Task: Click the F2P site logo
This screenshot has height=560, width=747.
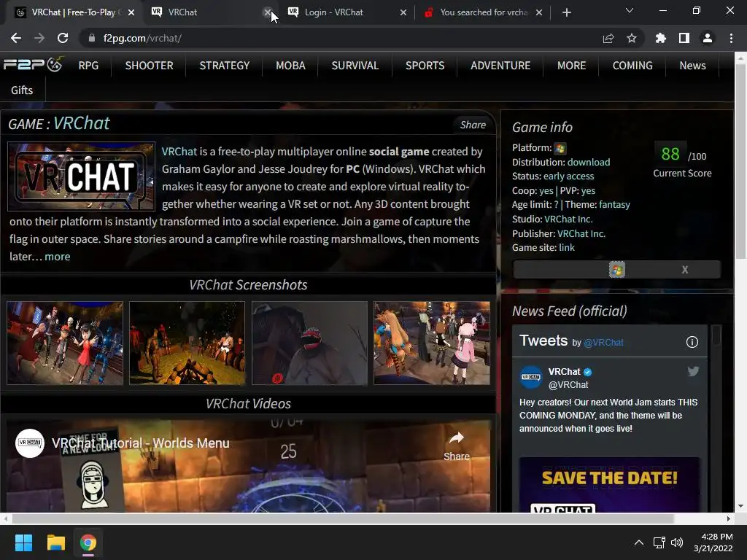Action: click(x=34, y=64)
